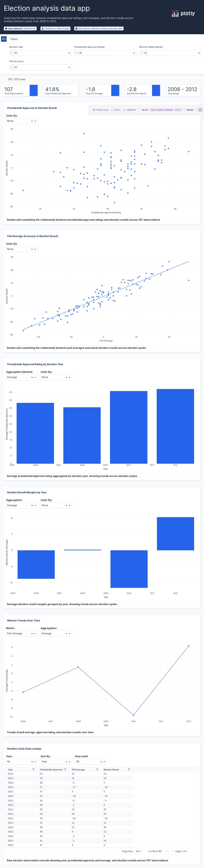The height and width of the screenshot is (868, 204).
Task: Open Plotly Cloud in the debug toolbar
Action: (x=100, y=110)
